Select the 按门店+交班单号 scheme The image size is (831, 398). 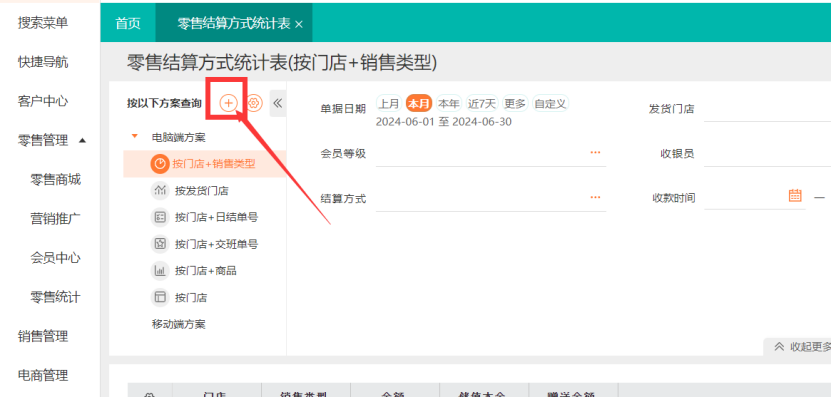(217, 244)
